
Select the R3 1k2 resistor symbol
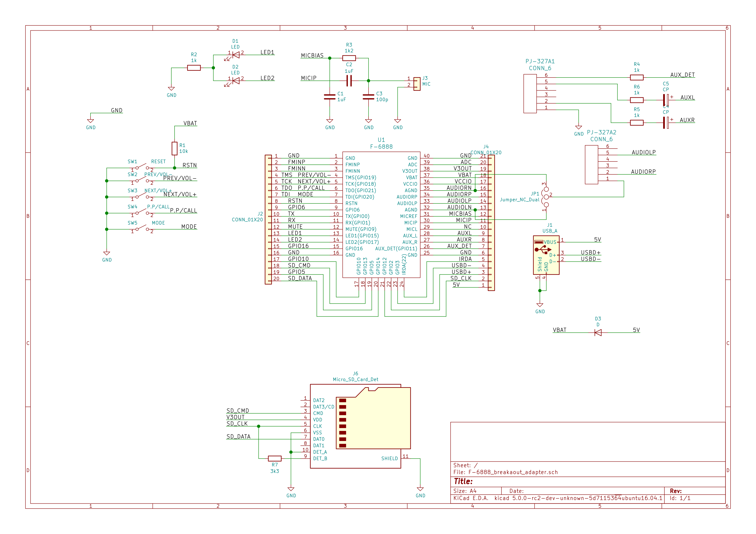pyautogui.click(x=349, y=58)
